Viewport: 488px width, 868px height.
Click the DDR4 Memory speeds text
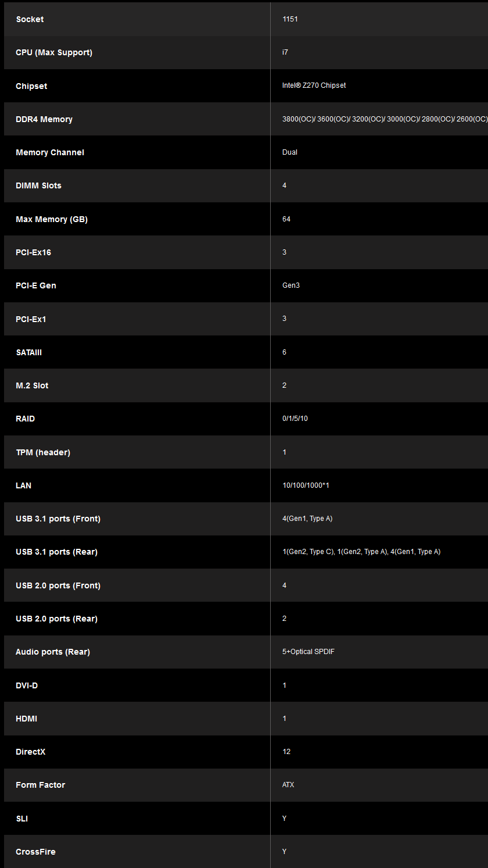pyautogui.click(x=384, y=119)
